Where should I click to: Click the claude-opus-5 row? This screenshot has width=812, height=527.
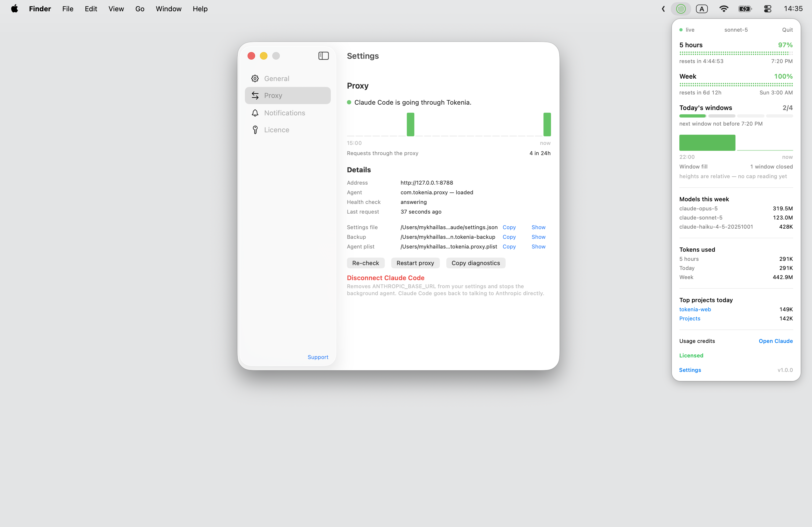point(736,208)
